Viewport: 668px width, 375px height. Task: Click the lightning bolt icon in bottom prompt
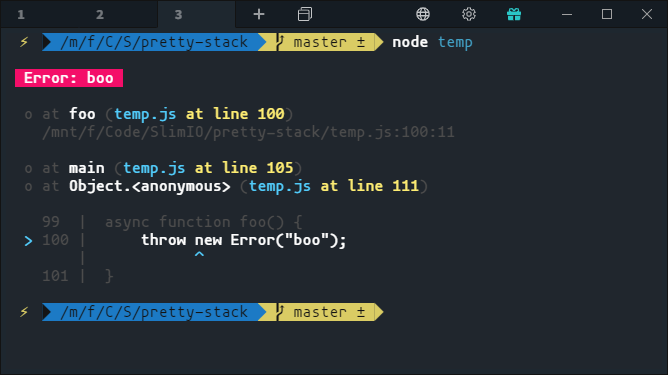click(x=24, y=312)
